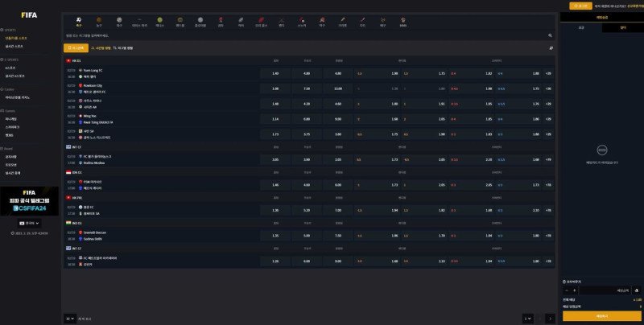
Task: Open first item under SPORTS in sidebar
Action: point(16,38)
